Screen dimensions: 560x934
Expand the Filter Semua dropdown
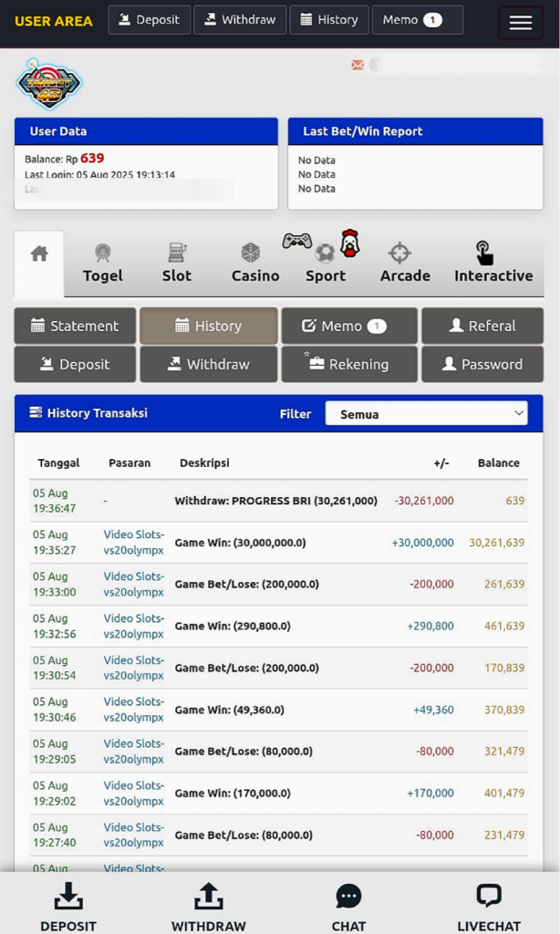click(427, 414)
